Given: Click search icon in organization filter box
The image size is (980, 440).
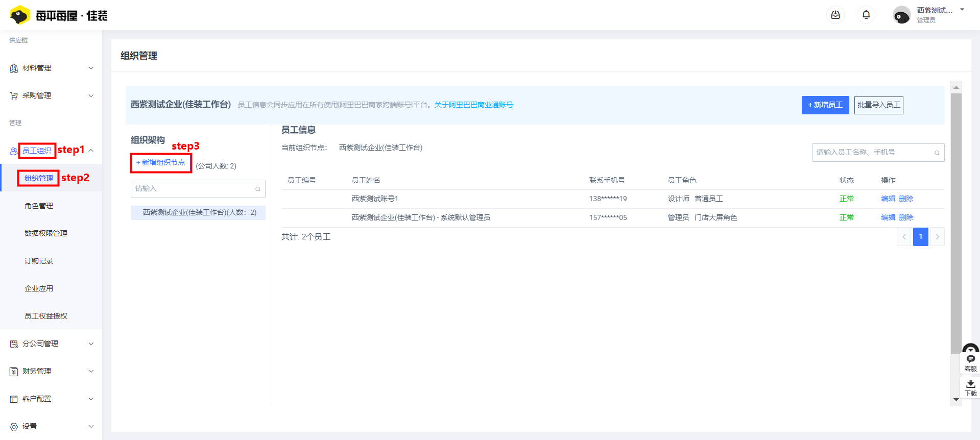Looking at the screenshot, I should (x=258, y=189).
